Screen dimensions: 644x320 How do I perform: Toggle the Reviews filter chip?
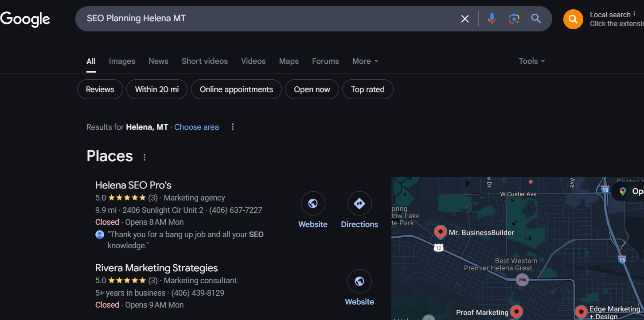[100, 89]
